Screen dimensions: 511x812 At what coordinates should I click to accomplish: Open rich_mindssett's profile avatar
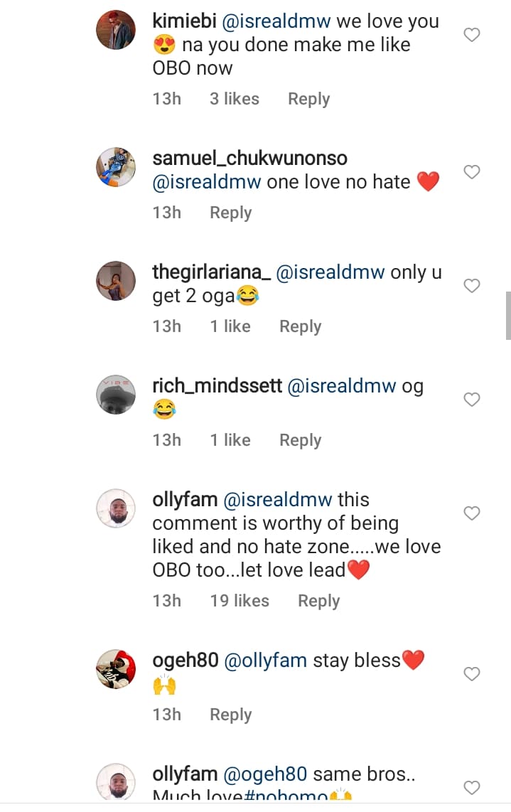tap(116, 395)
